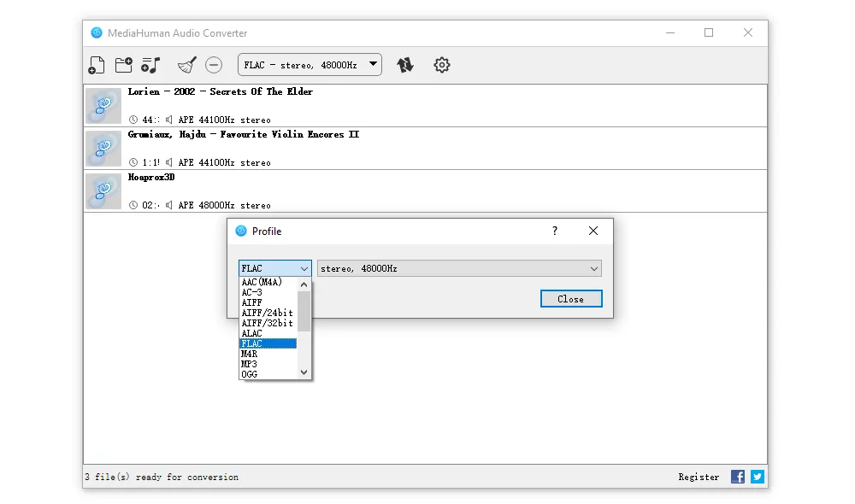
Task: Open the import from music library icon
Action: click(151, 65)
